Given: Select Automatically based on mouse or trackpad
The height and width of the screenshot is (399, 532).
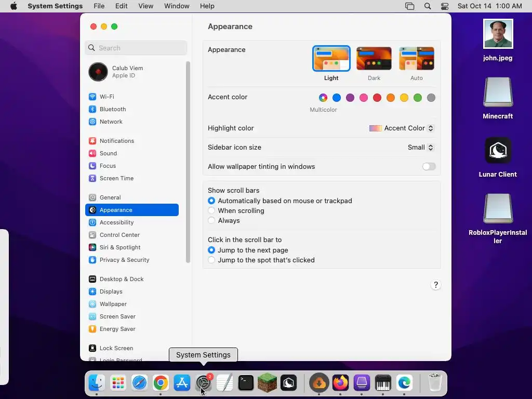Looking at the screenshot, I should pos(211,201).
